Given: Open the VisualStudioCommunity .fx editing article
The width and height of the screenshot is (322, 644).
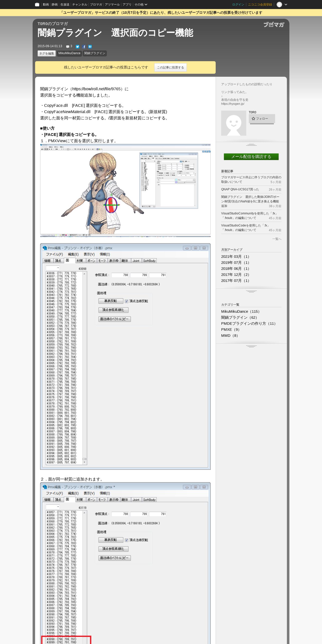Looking at the screenshot, I should (x=250, y=216).
